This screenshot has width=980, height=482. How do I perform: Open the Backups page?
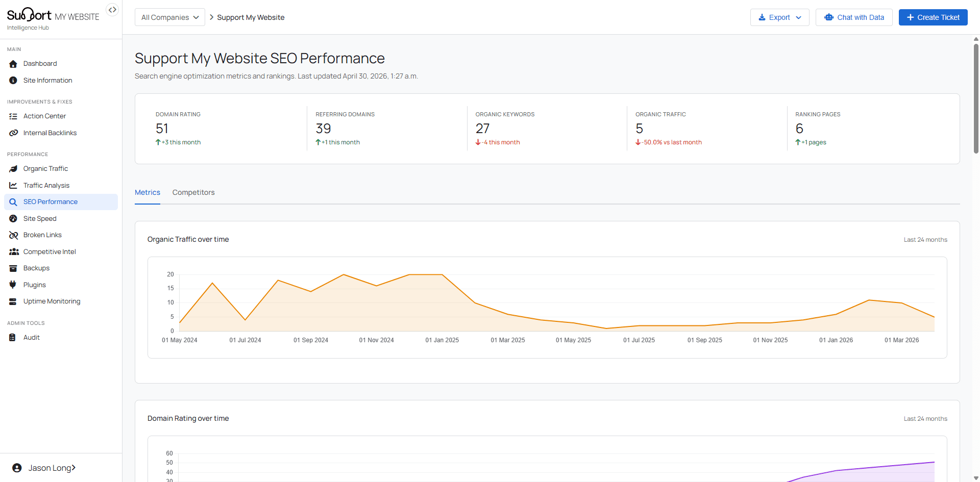[x=61, y=268]
